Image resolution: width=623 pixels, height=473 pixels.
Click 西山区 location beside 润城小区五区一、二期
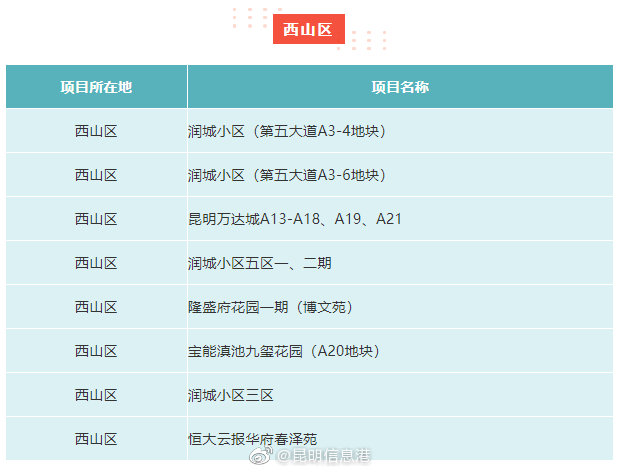click(96, 263)
